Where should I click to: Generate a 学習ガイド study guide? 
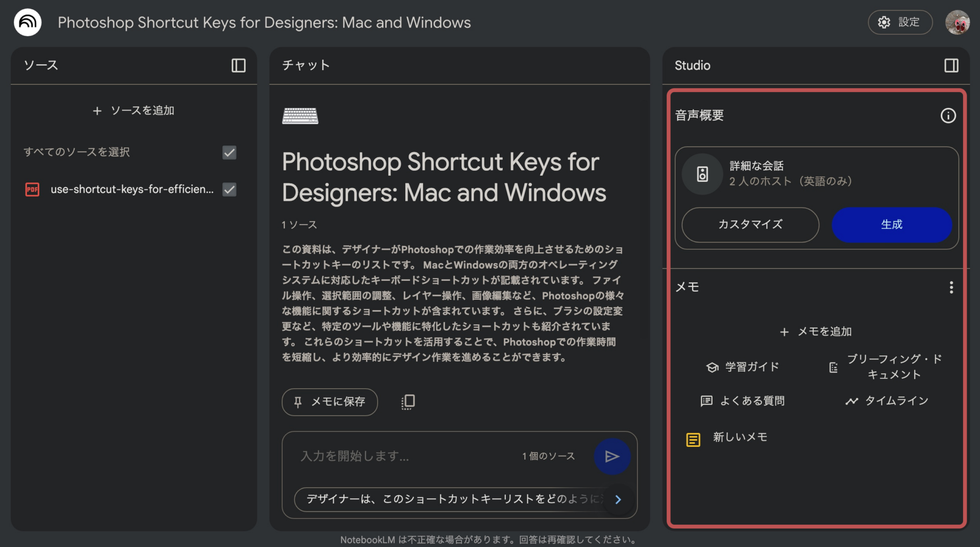pyautogui.click(x=743, y=367)
